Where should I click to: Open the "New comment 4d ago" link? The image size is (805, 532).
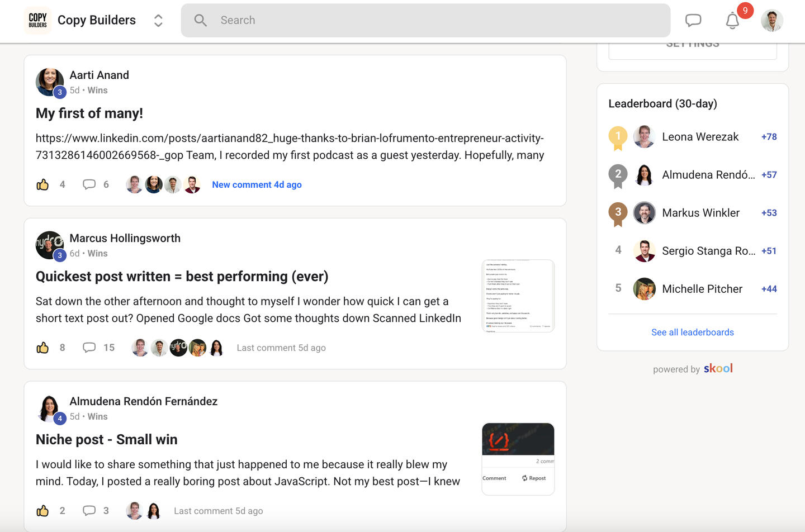[x=257, y=184]
